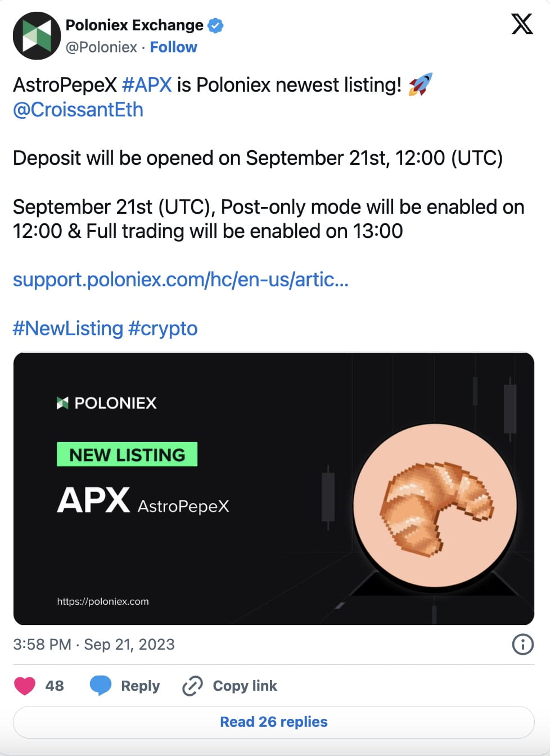Click the Copy link chain icon
This screenshot has width=550, height=756.
coord(192,686)
